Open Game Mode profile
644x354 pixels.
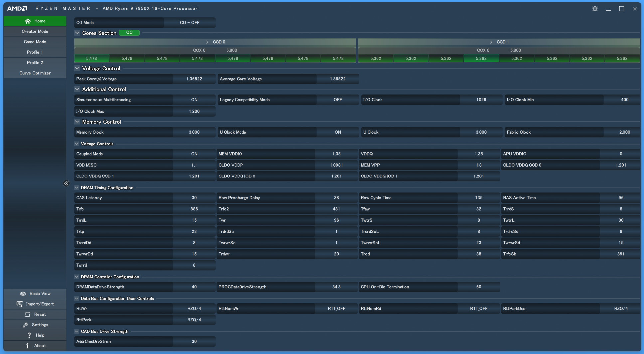pyautogui.click(x=35, y=42)
